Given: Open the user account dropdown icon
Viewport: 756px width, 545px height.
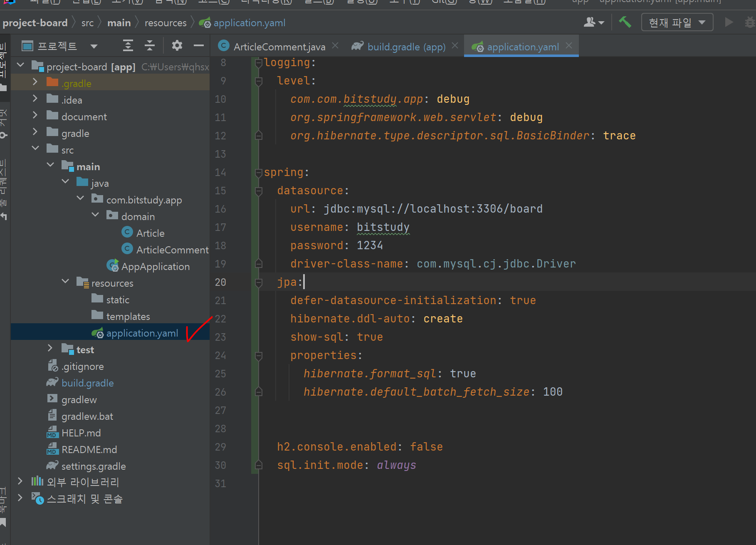Looking at the screenshot, I should [x=594, y=22].
